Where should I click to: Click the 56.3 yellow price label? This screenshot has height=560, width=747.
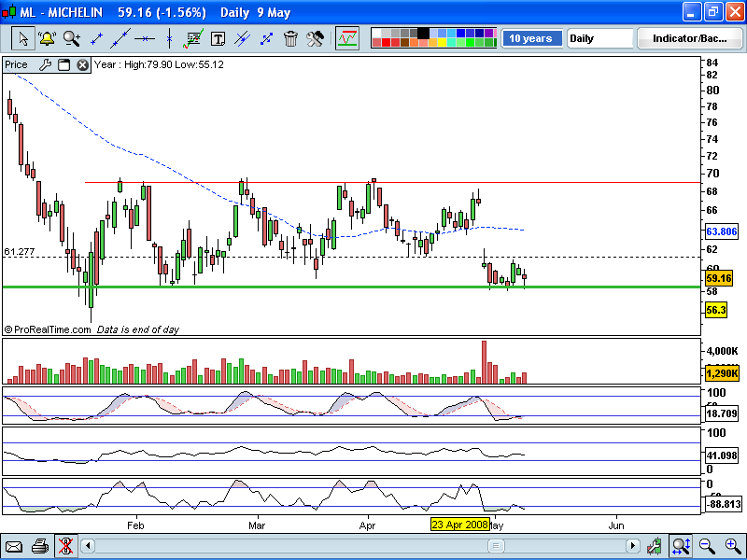[716, 311]
